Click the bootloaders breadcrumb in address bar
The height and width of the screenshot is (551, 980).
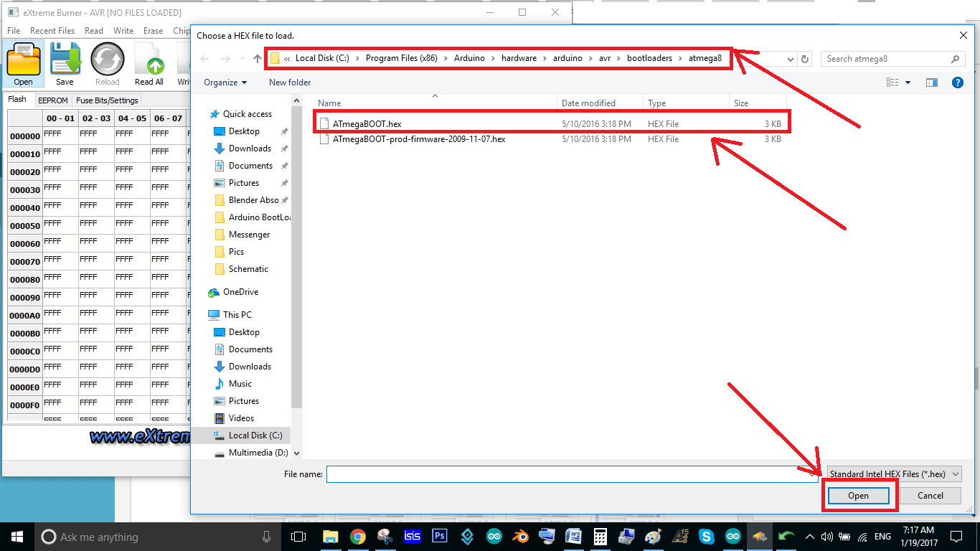[x=649, y=58]
